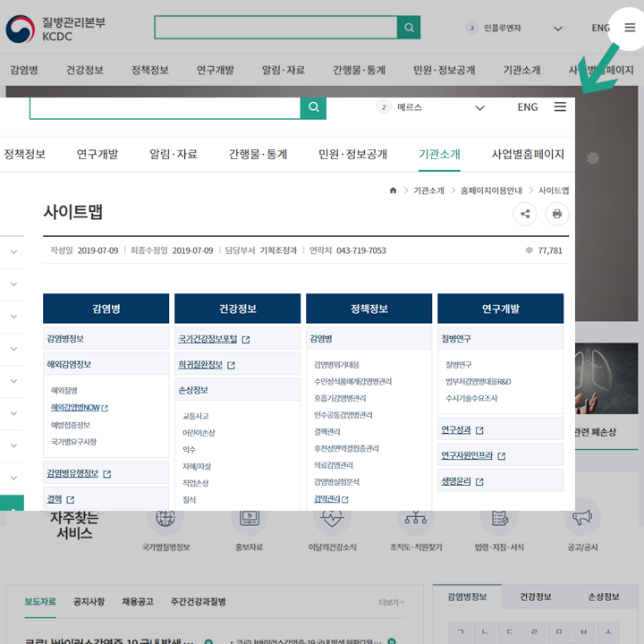
Task: Click into the search field of the sitemap overlay
Action: (x=165, y=108)
